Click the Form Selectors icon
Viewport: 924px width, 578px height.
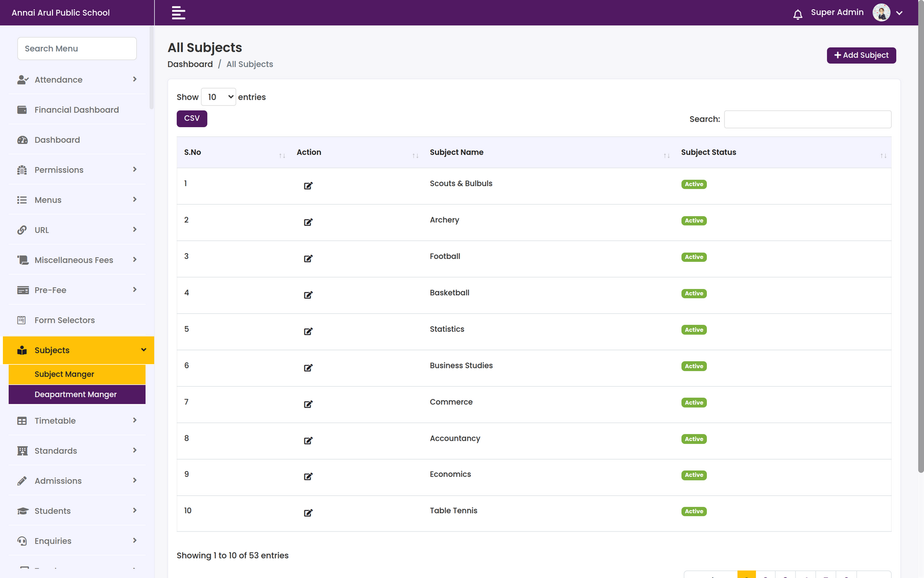coord(21,320)
